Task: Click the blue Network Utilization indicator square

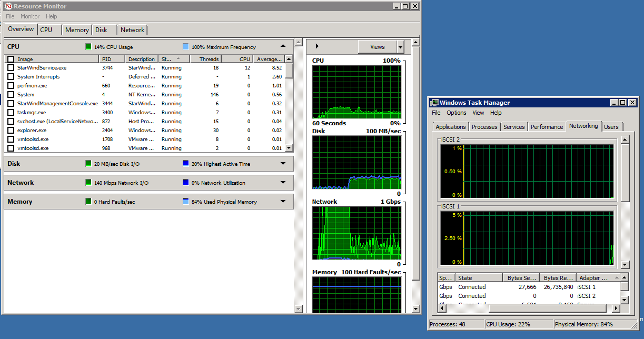Action: point(185,183)
